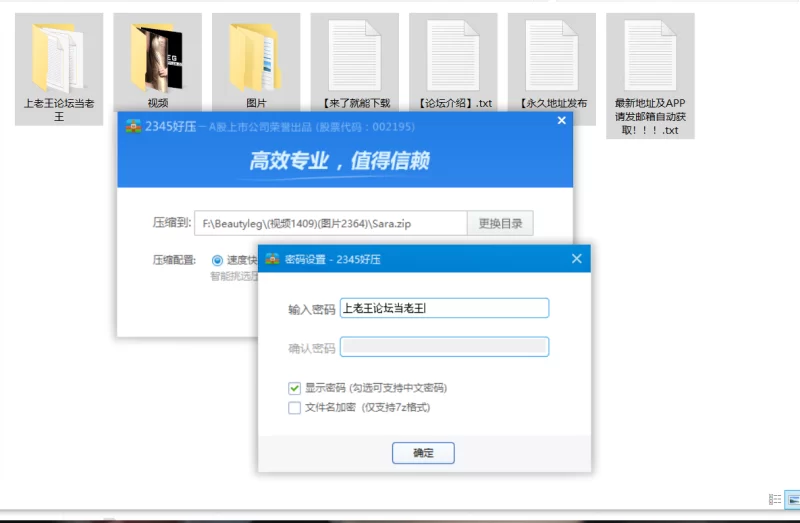This screenshot has width=800, height=523.
Task: Click the 显示密码 (勾选可支持中文密码) label
Action: pos(376,388)
